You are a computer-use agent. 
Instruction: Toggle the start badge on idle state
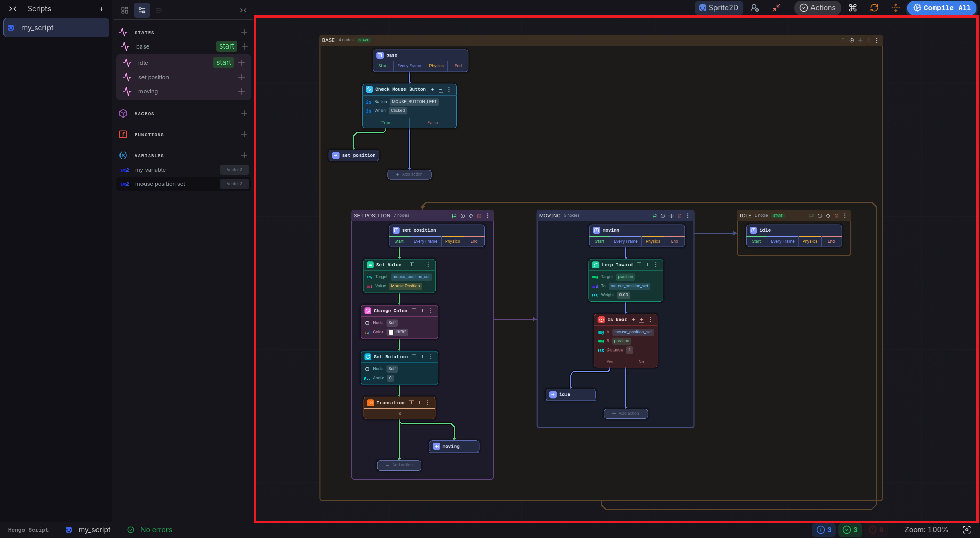pyautogui.click(x=224, y=62)
